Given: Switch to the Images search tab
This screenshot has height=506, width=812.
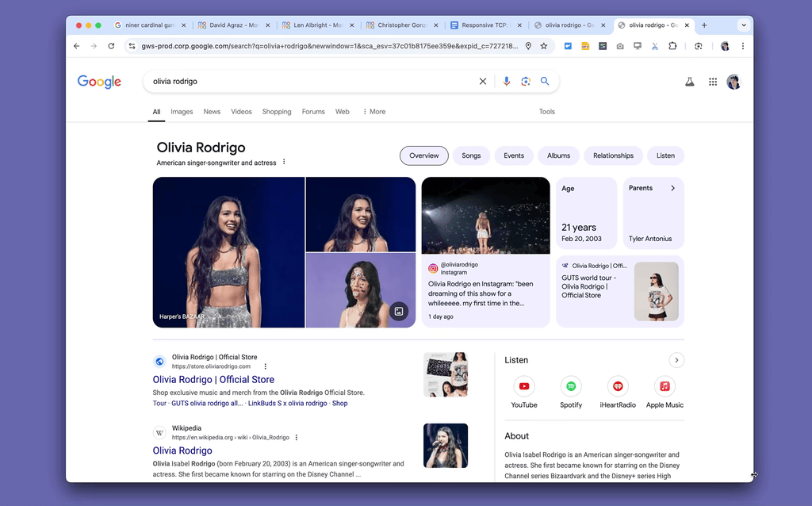Looking at the screenshot, I should point(182,111).
